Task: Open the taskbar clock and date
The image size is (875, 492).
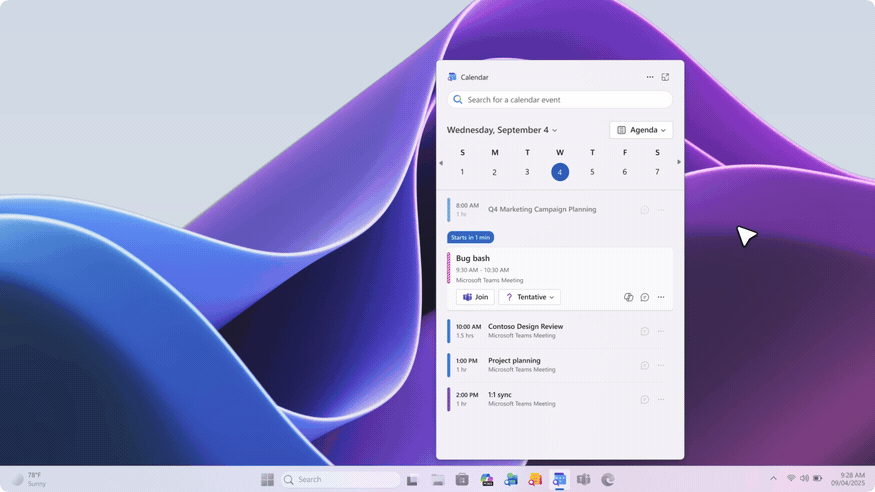Action: (848, 479)
